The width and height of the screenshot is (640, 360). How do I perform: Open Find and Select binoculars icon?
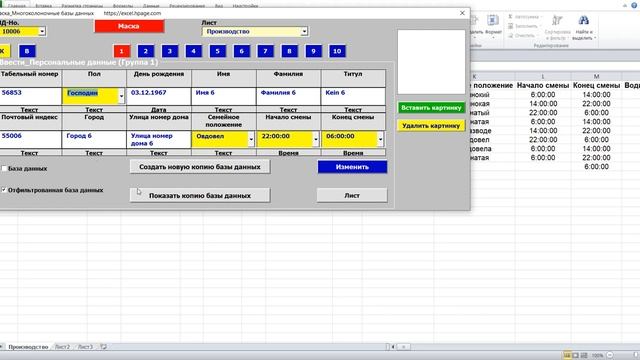tap(583, 20)
